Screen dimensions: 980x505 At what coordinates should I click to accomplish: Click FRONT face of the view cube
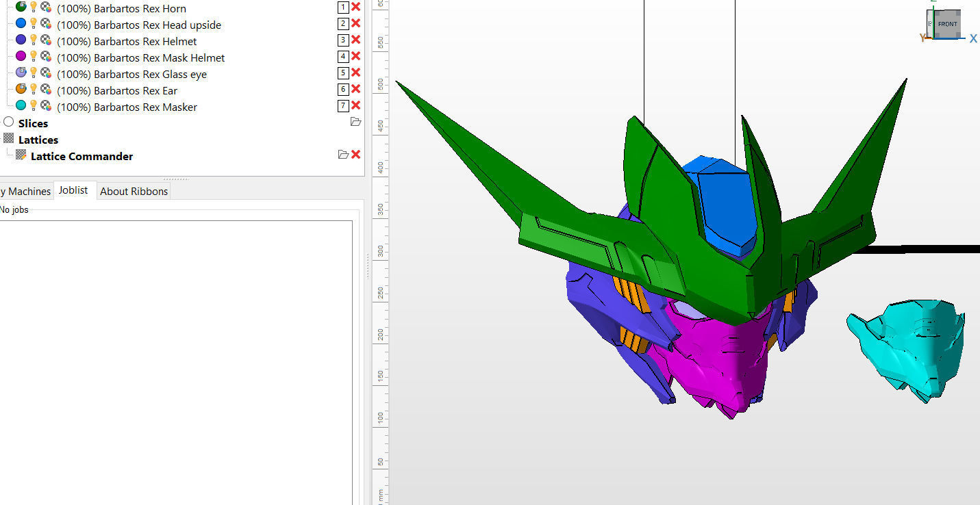947,24
